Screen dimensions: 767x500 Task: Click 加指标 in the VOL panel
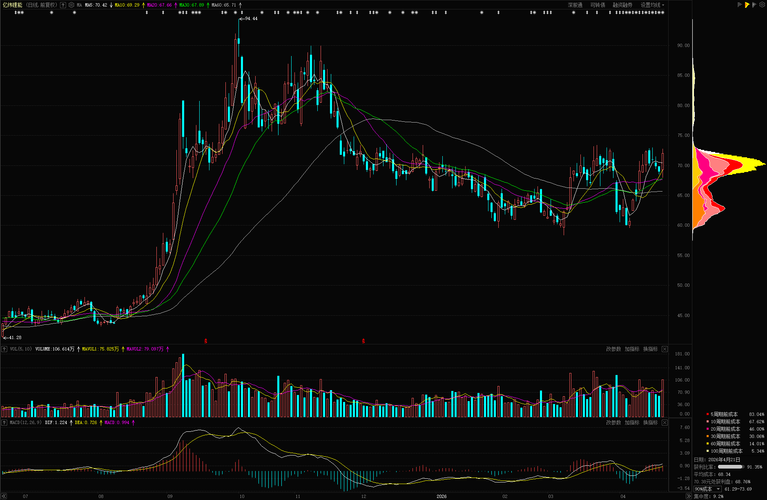click(x=632, y=349)
